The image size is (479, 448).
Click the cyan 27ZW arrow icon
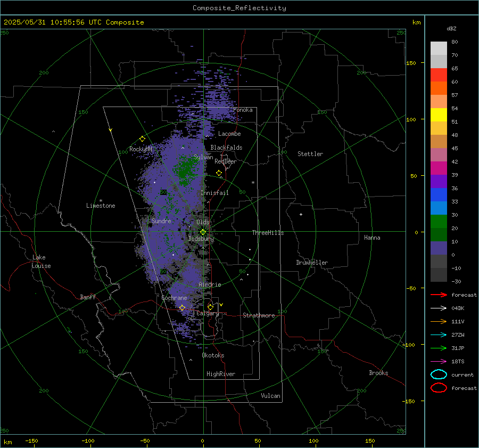click(x=439, y=335)
